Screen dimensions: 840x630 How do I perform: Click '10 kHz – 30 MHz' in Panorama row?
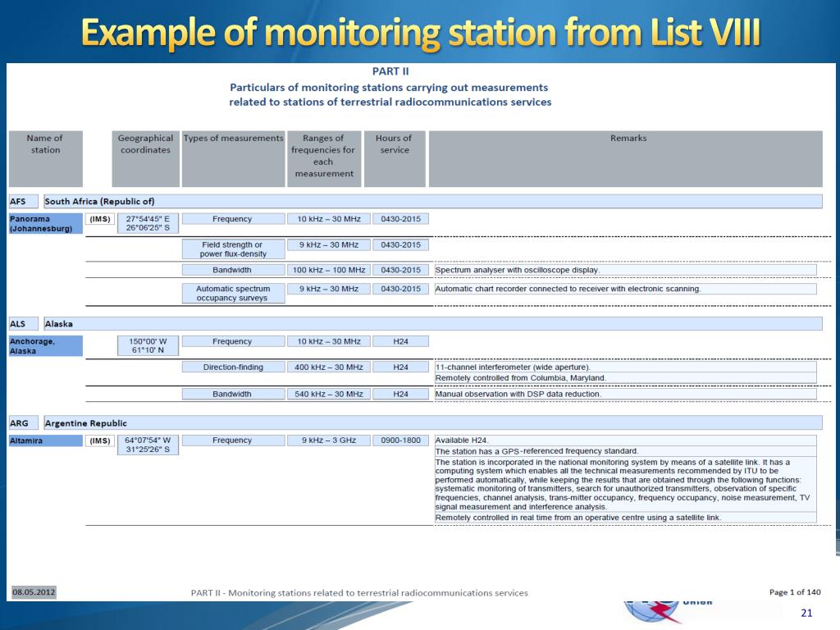click(329, 219)
